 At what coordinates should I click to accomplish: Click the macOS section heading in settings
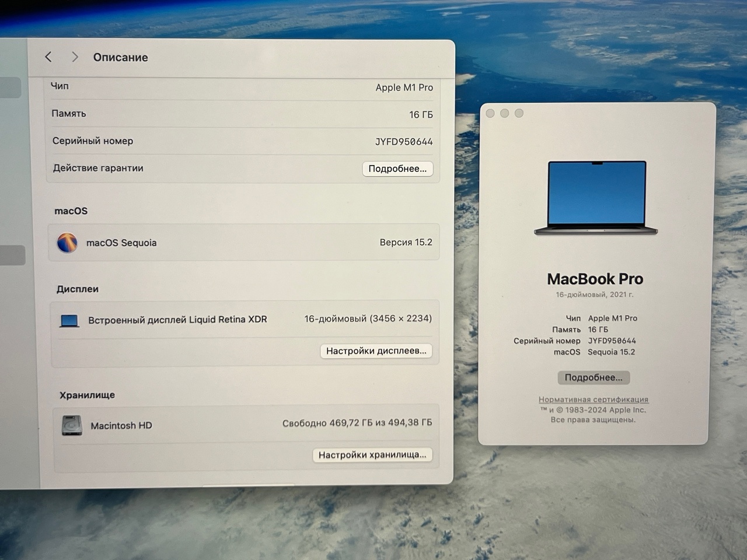tap(71, 211)
